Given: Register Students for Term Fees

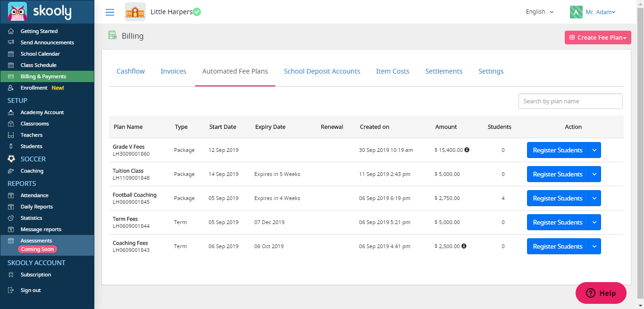Looking at the screenshot, I should 558,222.
